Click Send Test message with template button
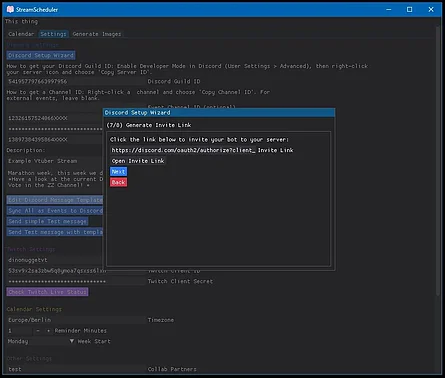445x378 pixels. 55,232
